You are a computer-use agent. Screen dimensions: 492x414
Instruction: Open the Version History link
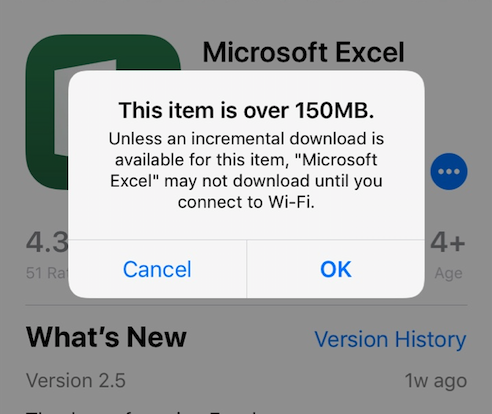[x=390, y=339]
